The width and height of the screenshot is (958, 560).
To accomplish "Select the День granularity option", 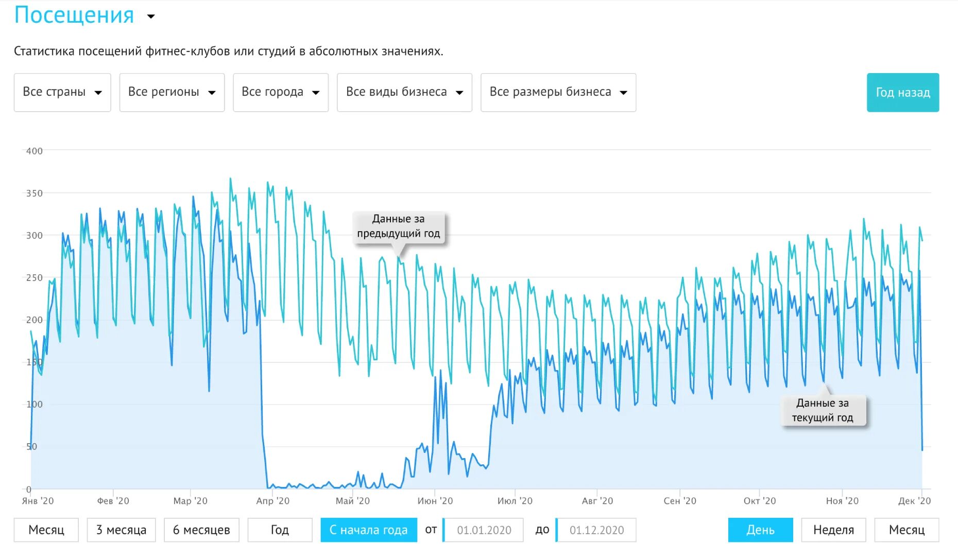I will tap(760, 530).
